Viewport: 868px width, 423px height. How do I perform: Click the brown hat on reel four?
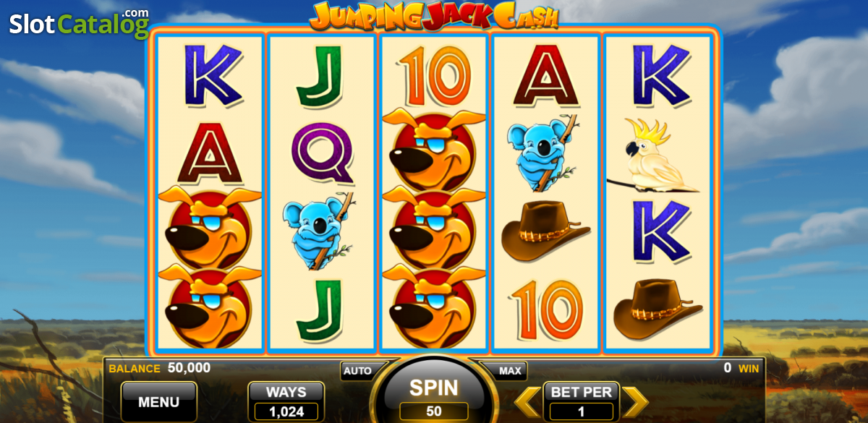click(x=545, y=231)
